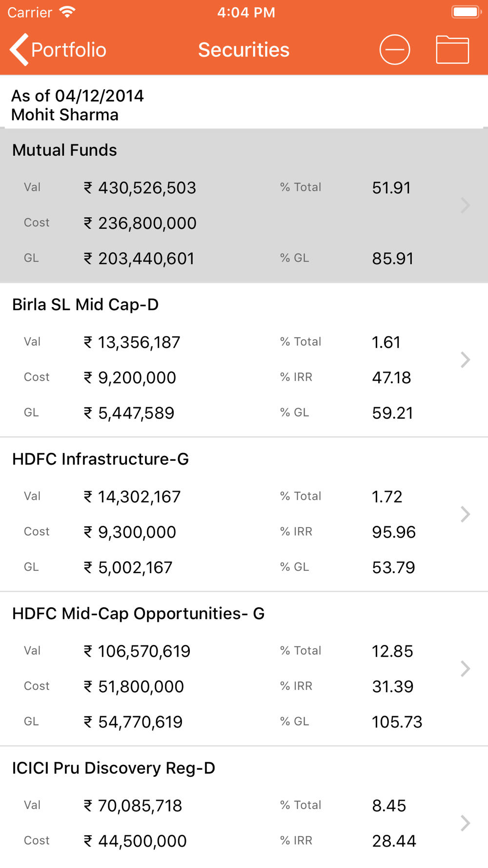
Task: Tap ICICI Pru Discovery Reg-D title
Action: pyautogui.click(x=113, y=768)
